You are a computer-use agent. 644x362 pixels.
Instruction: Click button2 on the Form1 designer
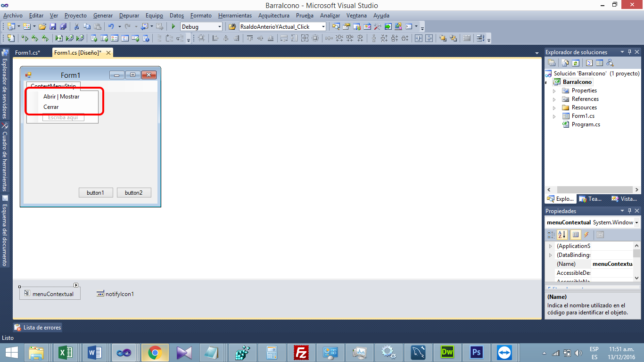134,193
